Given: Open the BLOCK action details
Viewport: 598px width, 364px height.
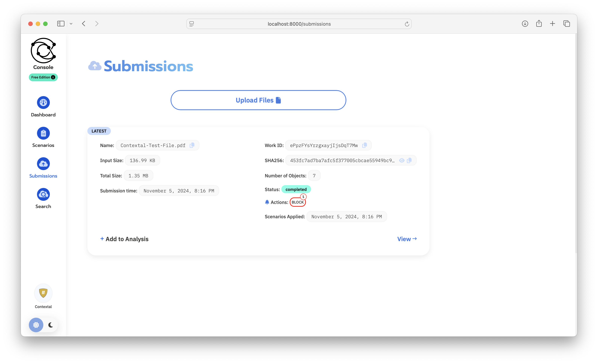Looking at the screenshot, I should click(298, 202).
